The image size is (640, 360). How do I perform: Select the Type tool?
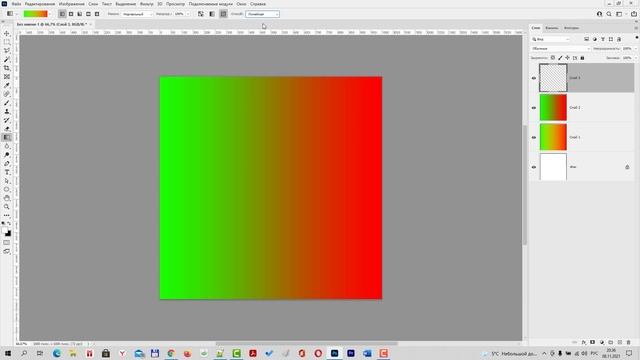[7, 172]
